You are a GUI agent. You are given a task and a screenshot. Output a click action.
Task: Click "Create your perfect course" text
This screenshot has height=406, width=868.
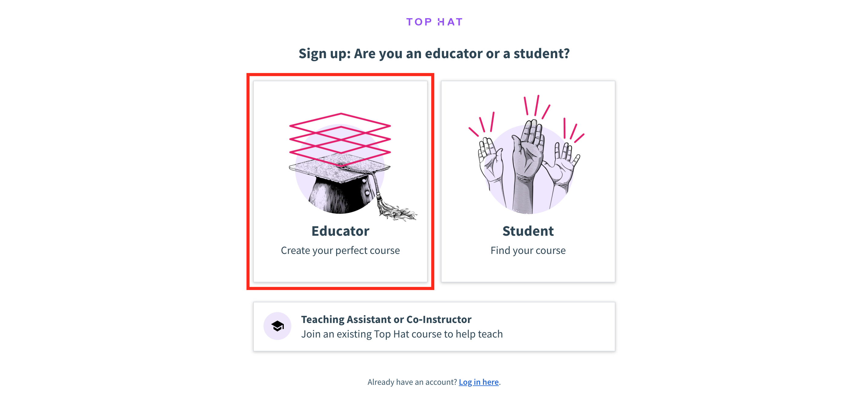tap(340, 250)
